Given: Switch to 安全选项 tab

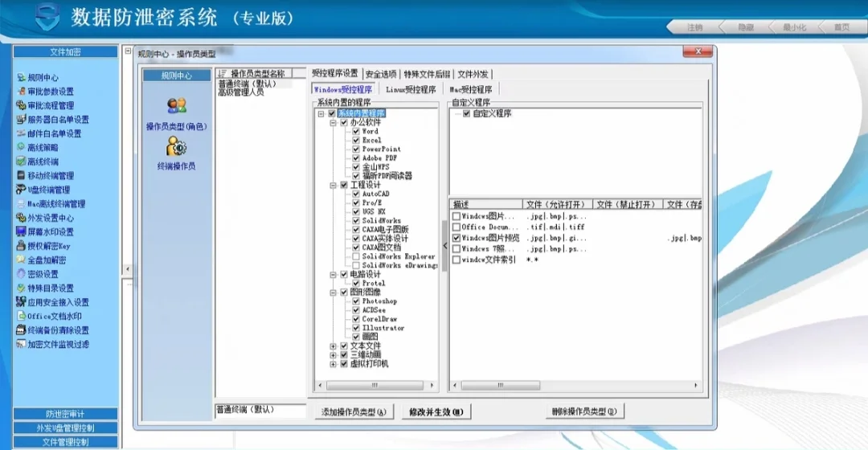Looking at the screenshot, I should coord(381,74).
